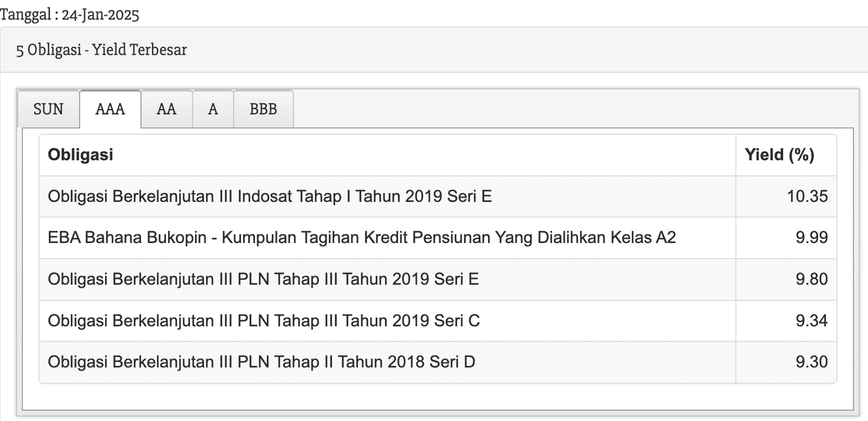The width and height of the screenshot is (868, 421).
Task: Open the AA rating tab
Action: (x=166, y=109)
